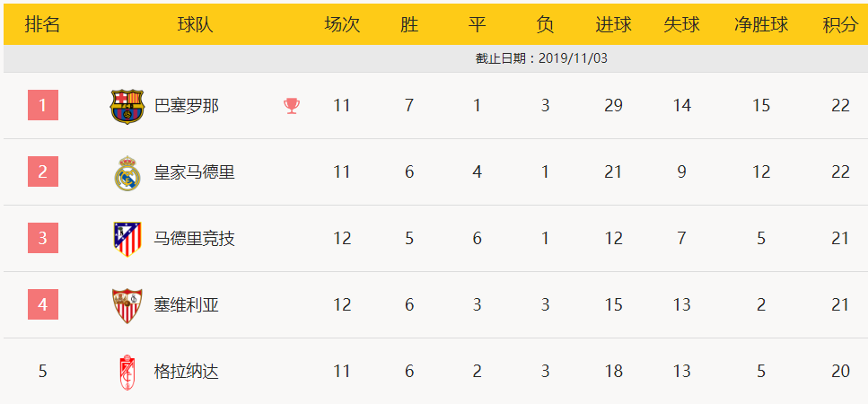Image resolution: width=868 pixels, height=404 pixels.
Task: Click the 进球 column header
Action: 613,24
